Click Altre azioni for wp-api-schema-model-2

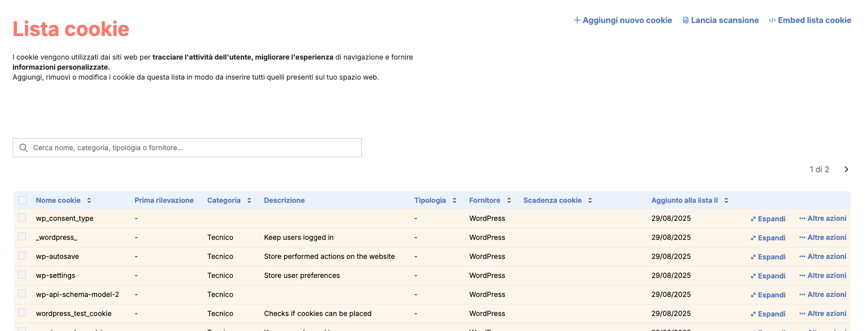click(x=822, y=294)
